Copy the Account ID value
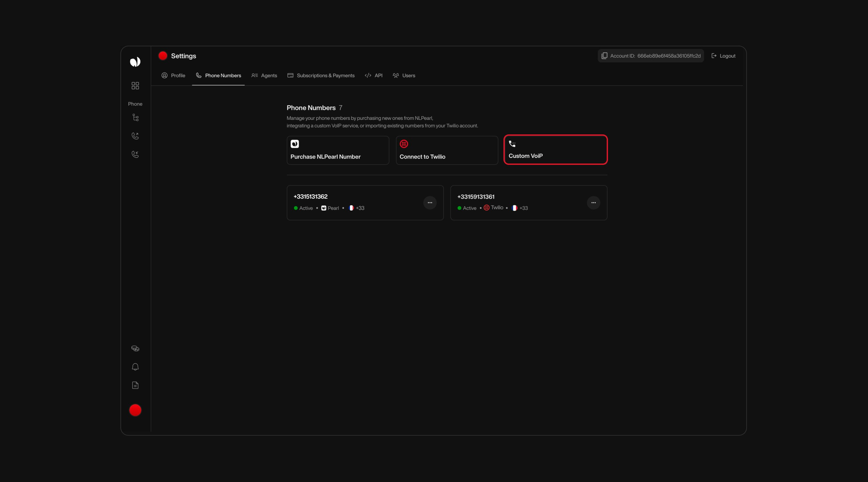868x482 pixels. pyautogui.click(x=650, y=56)
